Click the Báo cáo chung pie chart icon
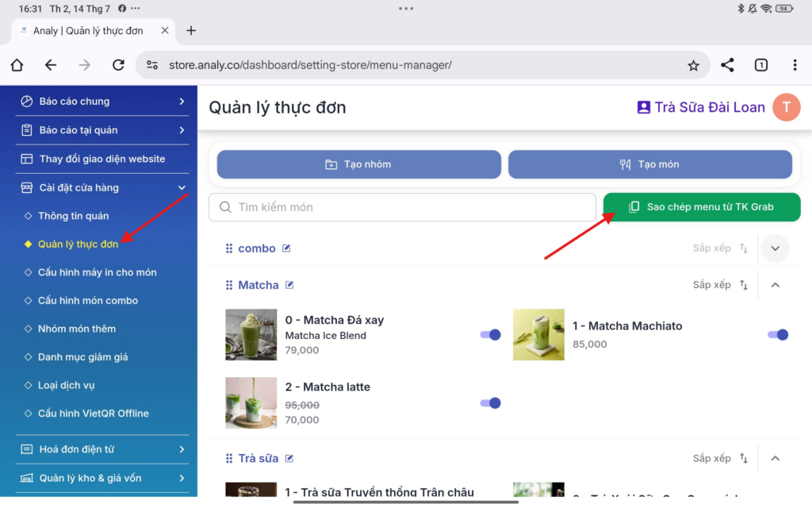The image size is (812, 508). pos(26,101)
